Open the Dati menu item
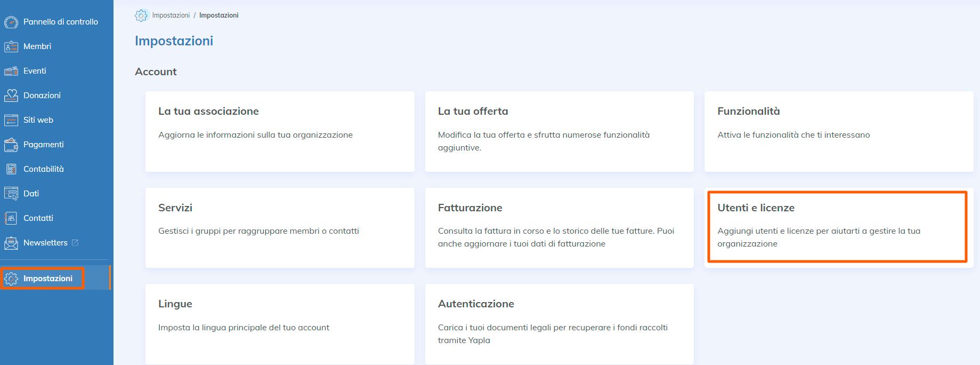 31,194
